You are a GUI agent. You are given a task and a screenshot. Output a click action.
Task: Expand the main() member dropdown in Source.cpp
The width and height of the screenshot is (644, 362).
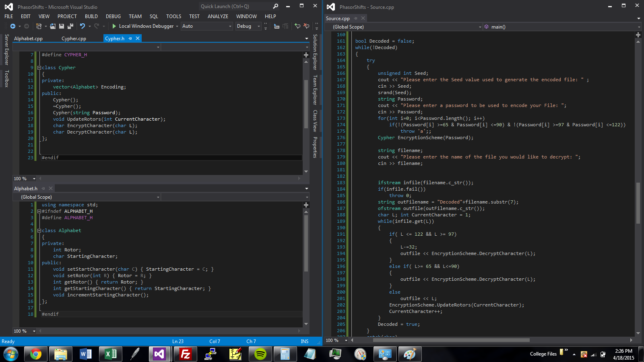[x=639, y=27]
